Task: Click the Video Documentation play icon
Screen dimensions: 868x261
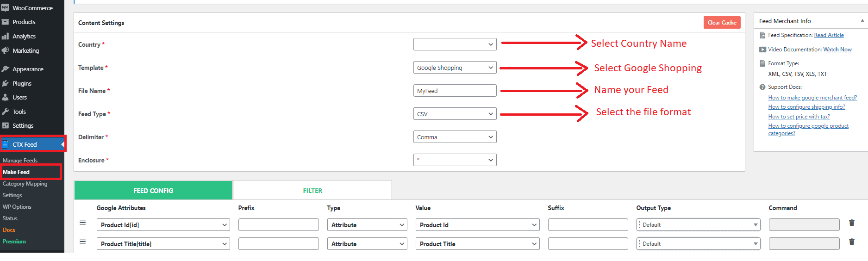Action: [762, 50]
